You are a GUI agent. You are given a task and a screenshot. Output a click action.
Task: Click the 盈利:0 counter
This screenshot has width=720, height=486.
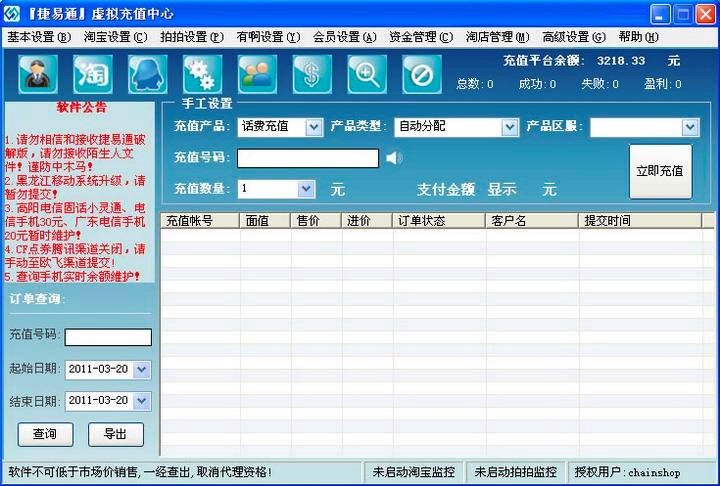(x=663, y=84)
